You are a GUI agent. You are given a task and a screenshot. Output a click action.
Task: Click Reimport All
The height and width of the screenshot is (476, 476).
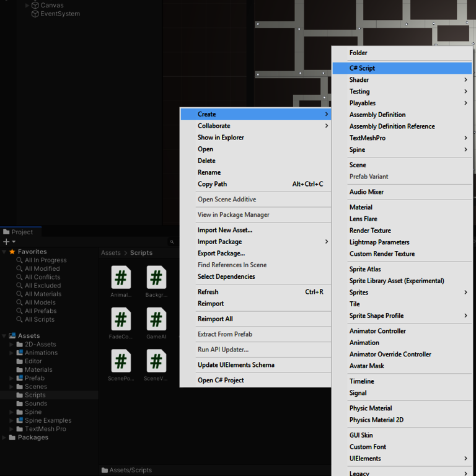255,319
